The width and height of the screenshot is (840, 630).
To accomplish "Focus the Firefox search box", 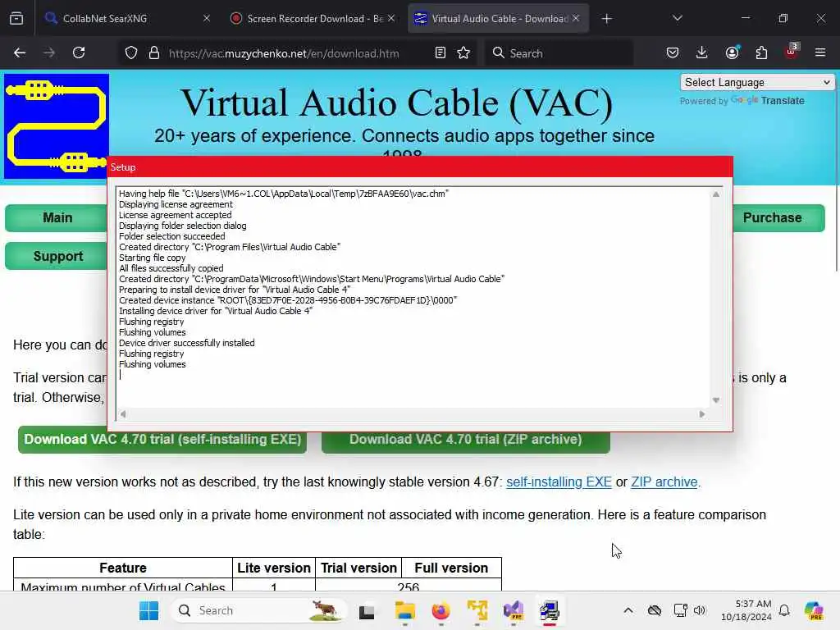I will [x=558, y=53].
